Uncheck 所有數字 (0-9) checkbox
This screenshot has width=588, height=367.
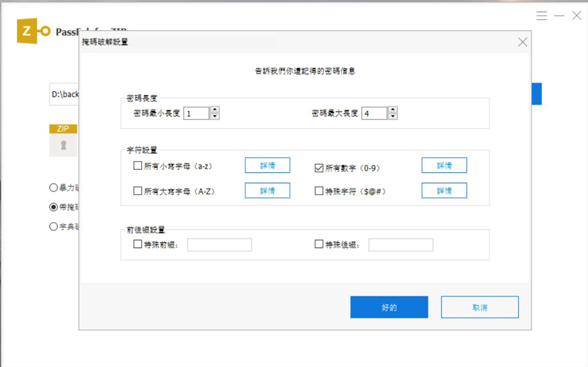318,168
